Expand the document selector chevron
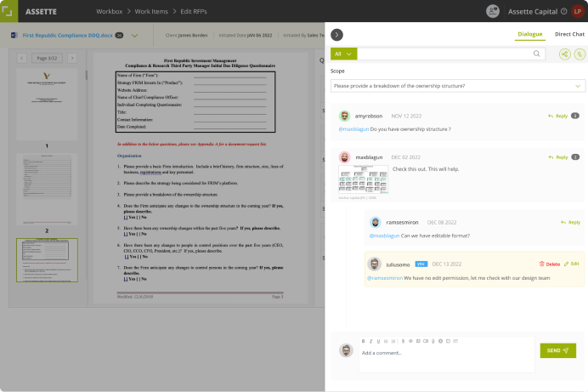588x392 pixels. point(134,36)
